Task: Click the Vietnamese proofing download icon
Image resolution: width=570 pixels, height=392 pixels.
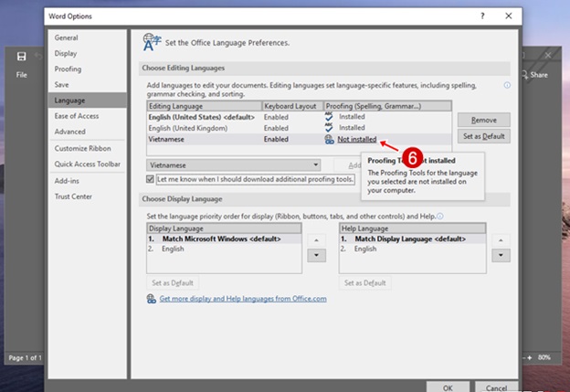Action: click(329, 140)
